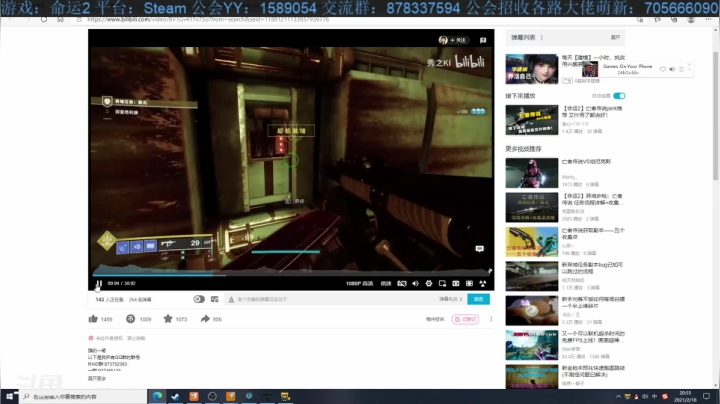Image resolution: width=720 pixels, height=404 pixels.
Task: Give coins with the coin icon
Action: click(130, 319)
